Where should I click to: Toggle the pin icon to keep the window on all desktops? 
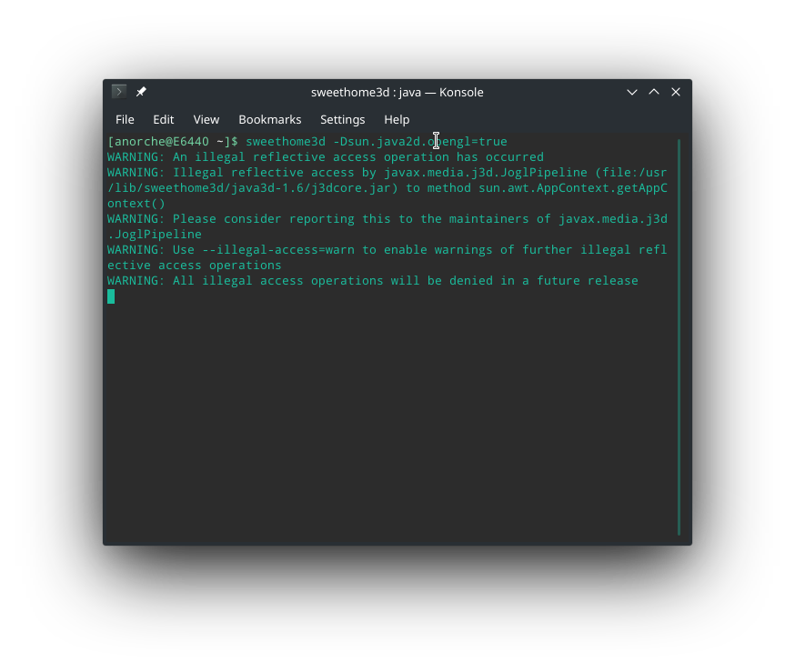click(x=141, y=92)
